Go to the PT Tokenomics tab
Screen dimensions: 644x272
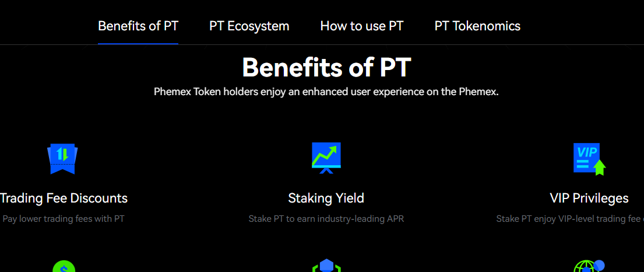coord(477,26)
